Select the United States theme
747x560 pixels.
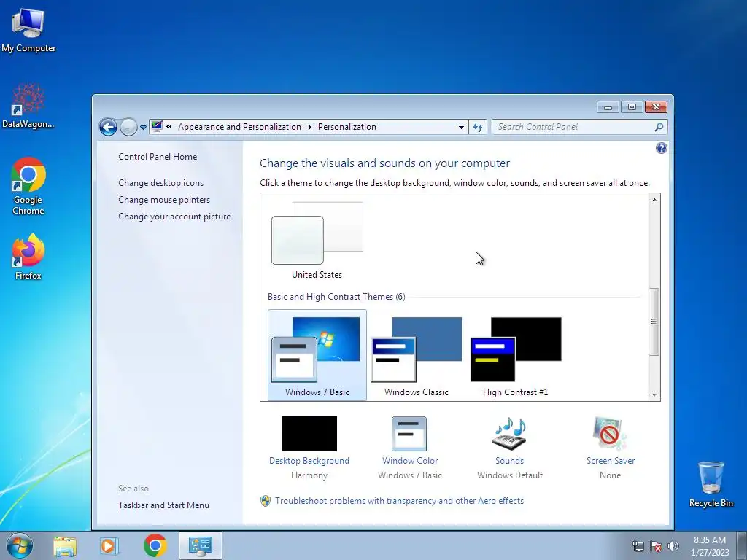point(317,240)
